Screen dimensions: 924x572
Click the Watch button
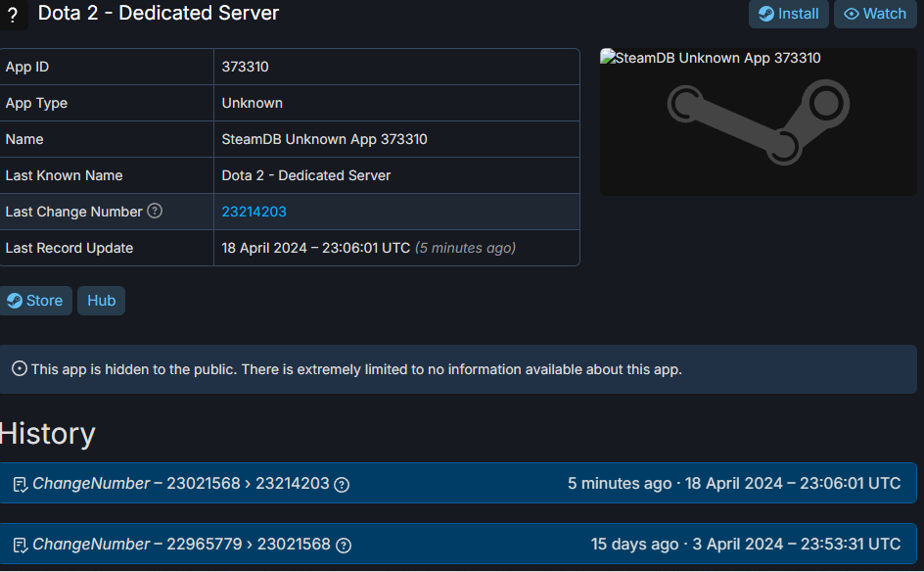tap(874, 14)
